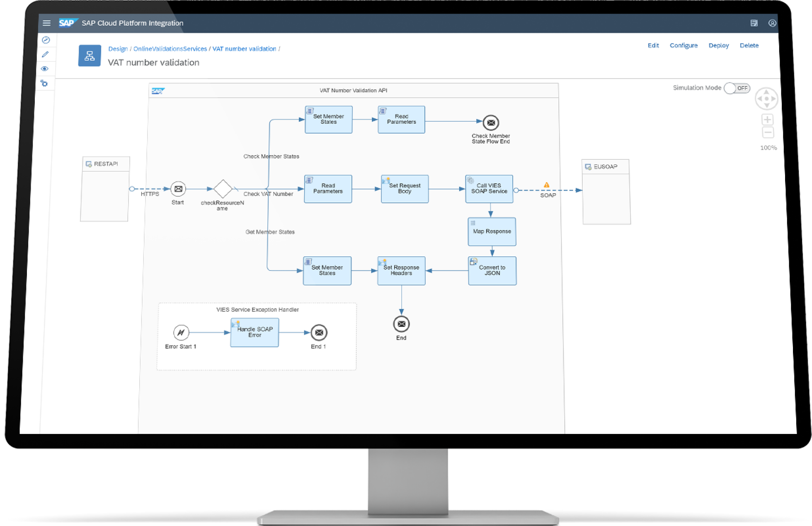Click the canvas pan navigation control

click(766, 99)
